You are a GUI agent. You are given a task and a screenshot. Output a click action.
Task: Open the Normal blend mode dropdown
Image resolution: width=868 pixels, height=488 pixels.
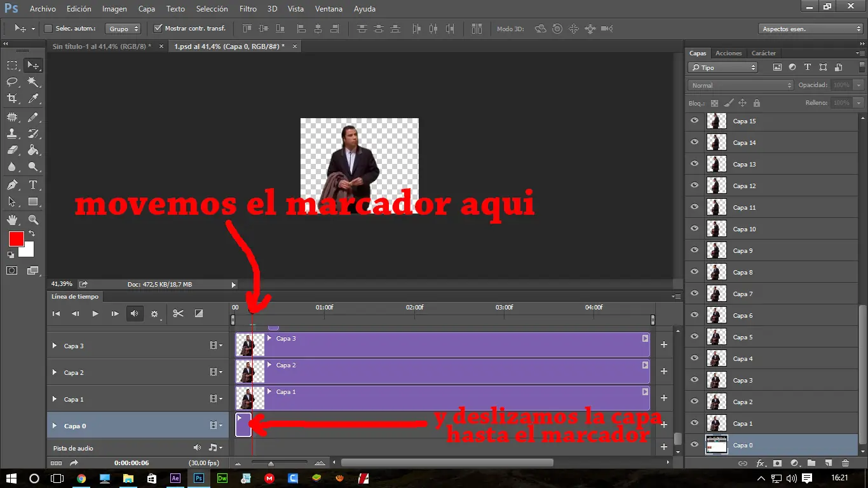(x=741, y=85)
